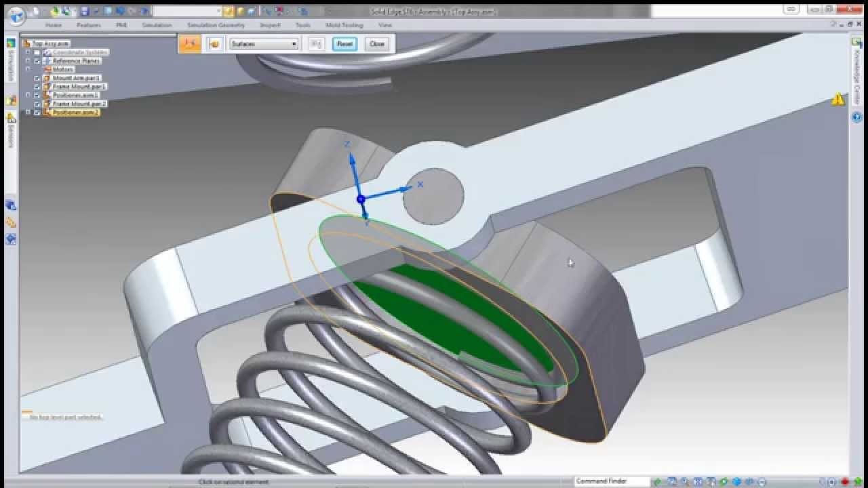This screenshot has height=488, width=868.
Task: Open the Simulation side panel tab
Action: (12, 66)
